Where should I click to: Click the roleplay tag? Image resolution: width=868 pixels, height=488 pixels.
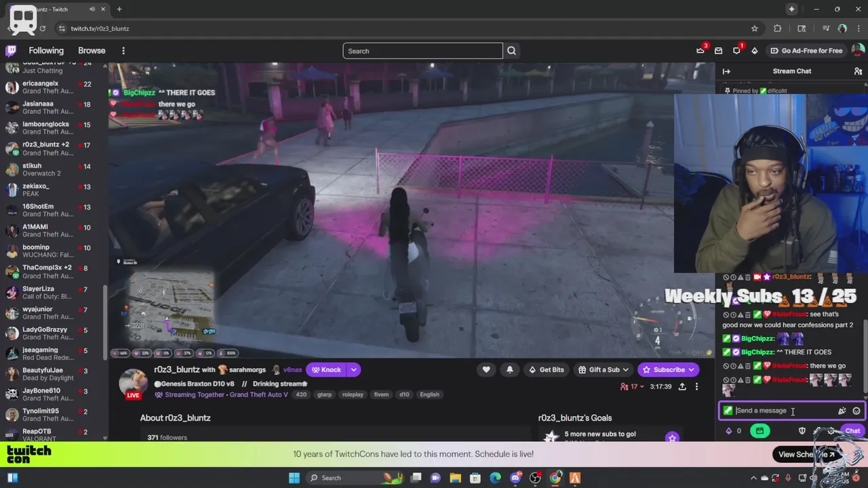(353, 394)
